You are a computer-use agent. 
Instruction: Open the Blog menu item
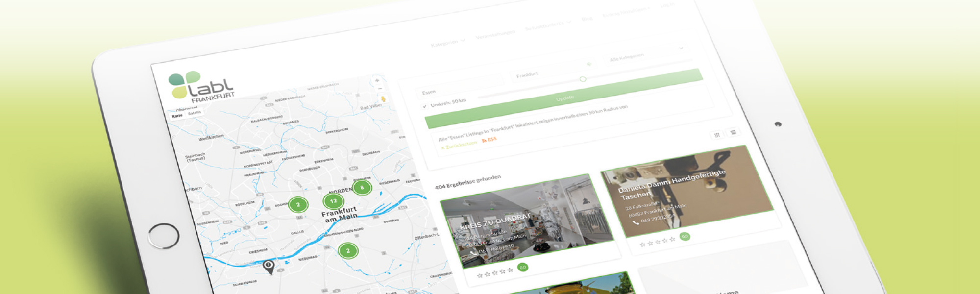(587, 19)
